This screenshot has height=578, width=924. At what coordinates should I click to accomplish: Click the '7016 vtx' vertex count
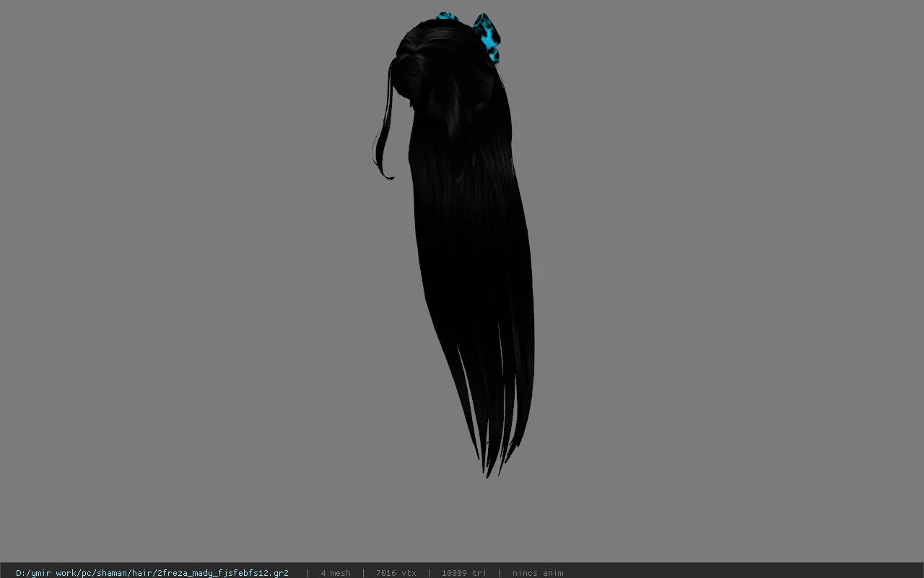[396, 573]
